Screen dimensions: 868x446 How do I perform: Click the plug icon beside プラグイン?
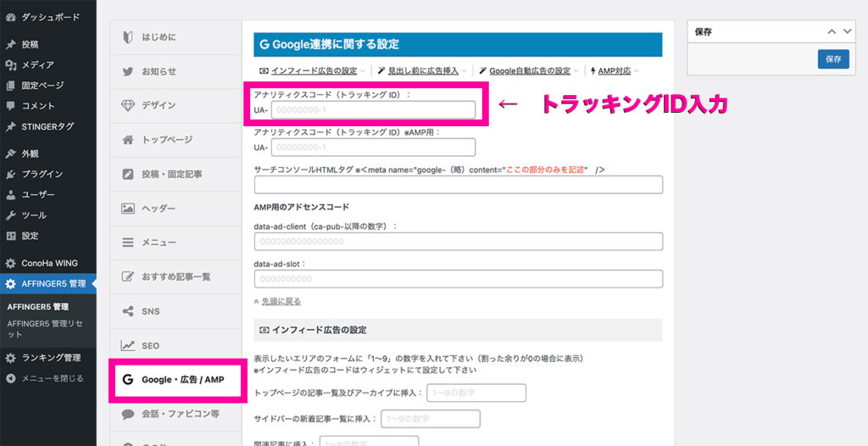click(10, 174)
